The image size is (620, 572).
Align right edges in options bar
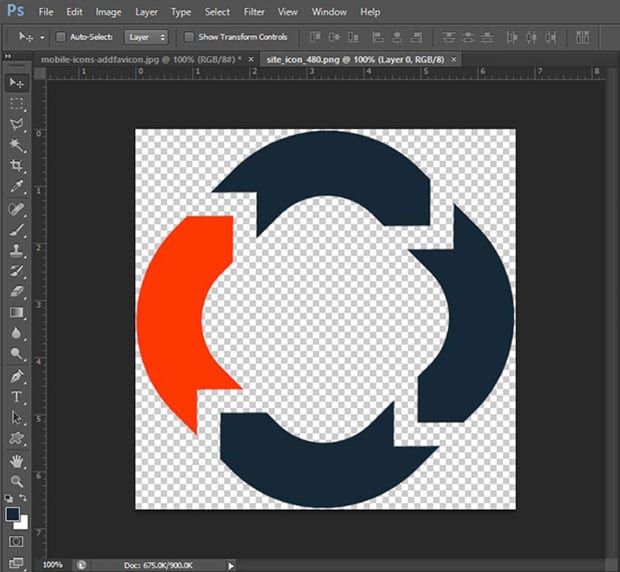[x=416, y=37]
